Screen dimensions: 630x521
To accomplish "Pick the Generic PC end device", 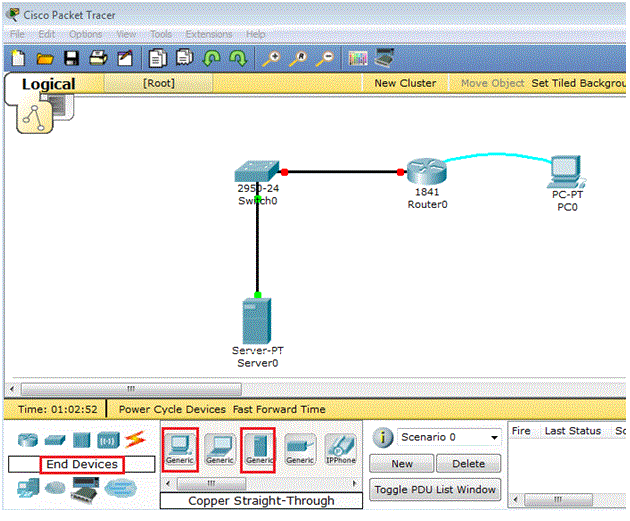I will [180, 449].
